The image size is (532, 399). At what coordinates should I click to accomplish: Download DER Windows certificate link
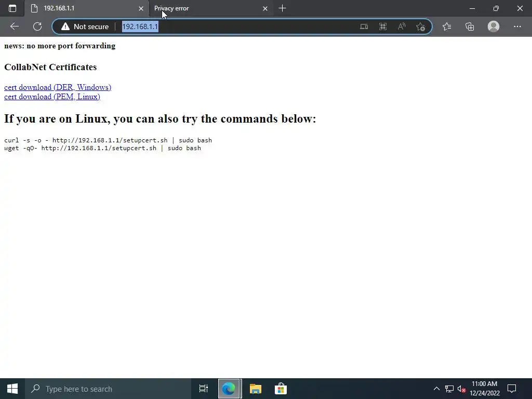click(x=58, y=87)
